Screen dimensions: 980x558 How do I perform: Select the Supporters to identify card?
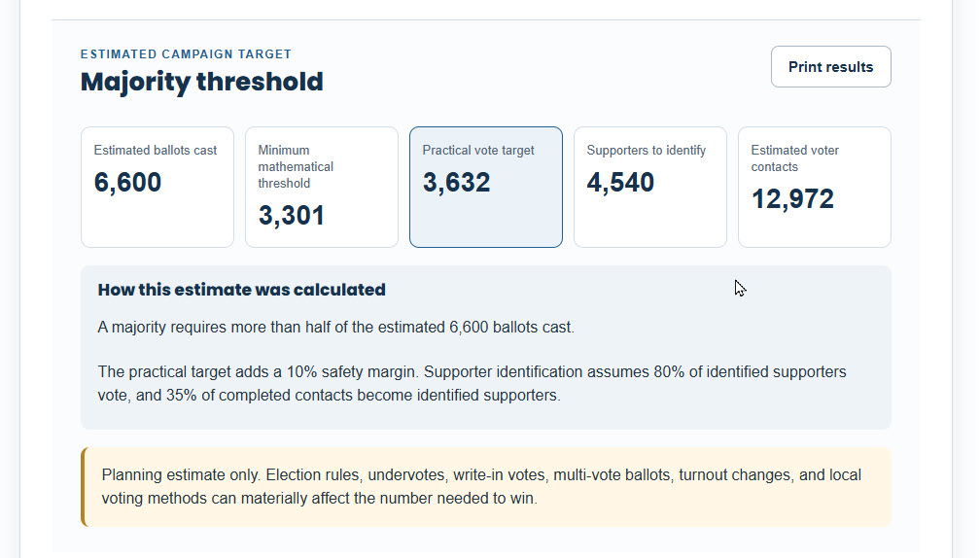[x=650, y=188]
